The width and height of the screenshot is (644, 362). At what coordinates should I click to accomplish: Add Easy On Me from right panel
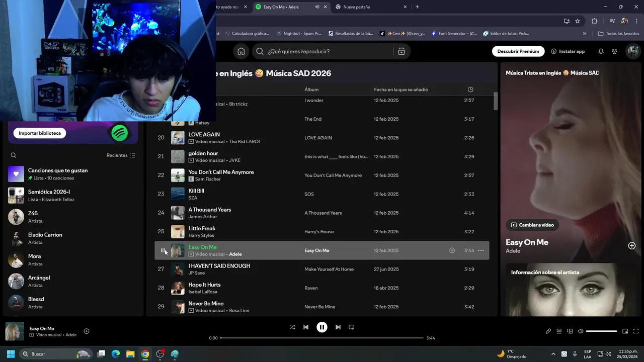[x=632, y=246]
